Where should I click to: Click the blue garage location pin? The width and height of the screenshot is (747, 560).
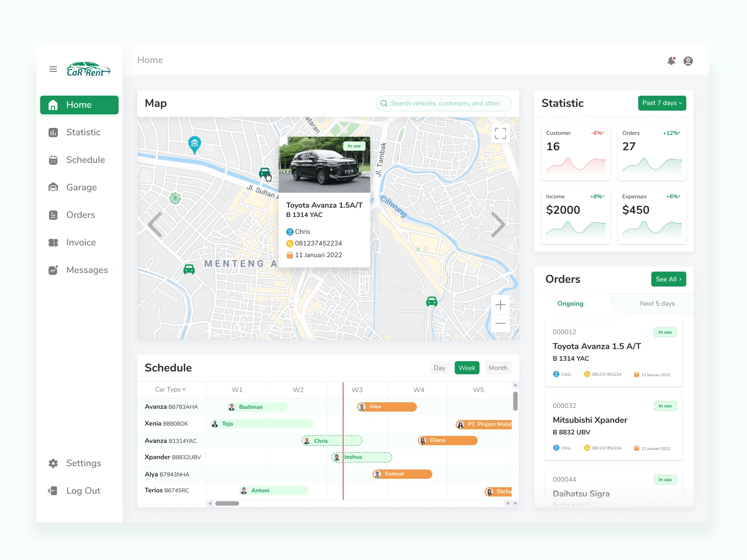(x=194, y=145)
